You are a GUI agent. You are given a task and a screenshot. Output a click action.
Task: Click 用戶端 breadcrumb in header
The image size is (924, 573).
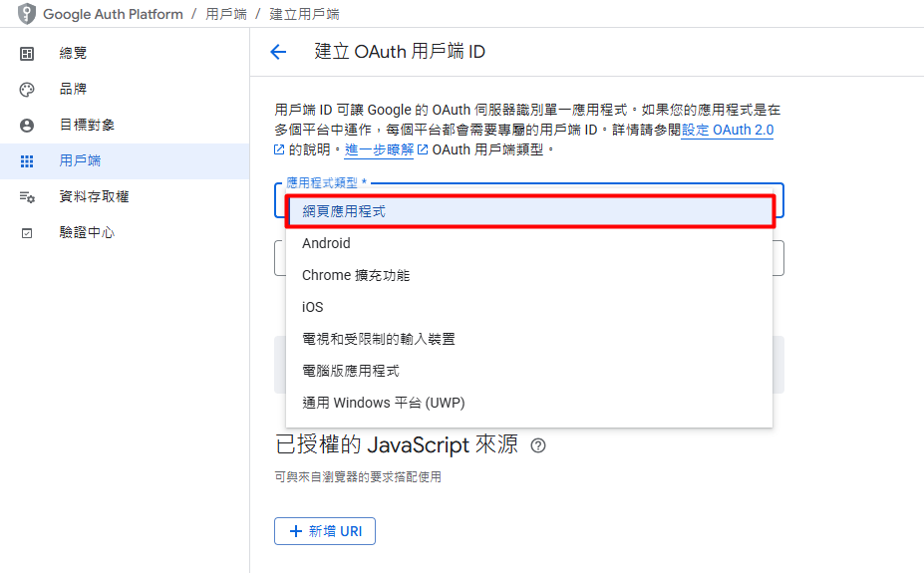(x=225, y=14)
